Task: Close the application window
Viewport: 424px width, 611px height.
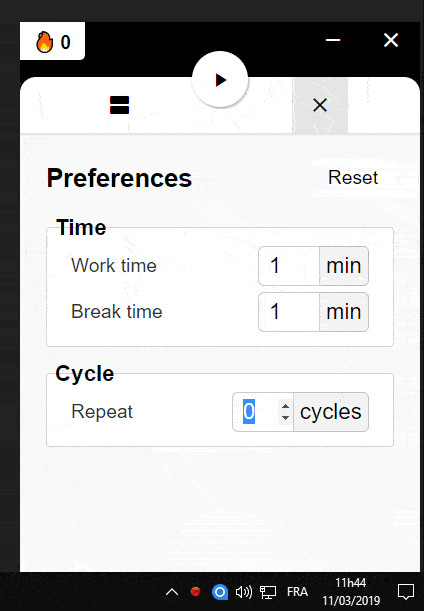Action: coord(391,40)
